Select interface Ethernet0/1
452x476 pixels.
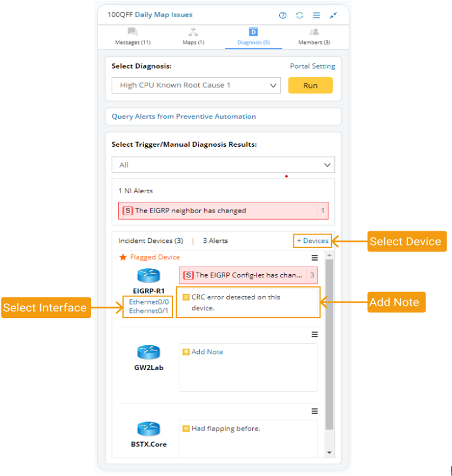pyautogui.click(x=149, y=311)
